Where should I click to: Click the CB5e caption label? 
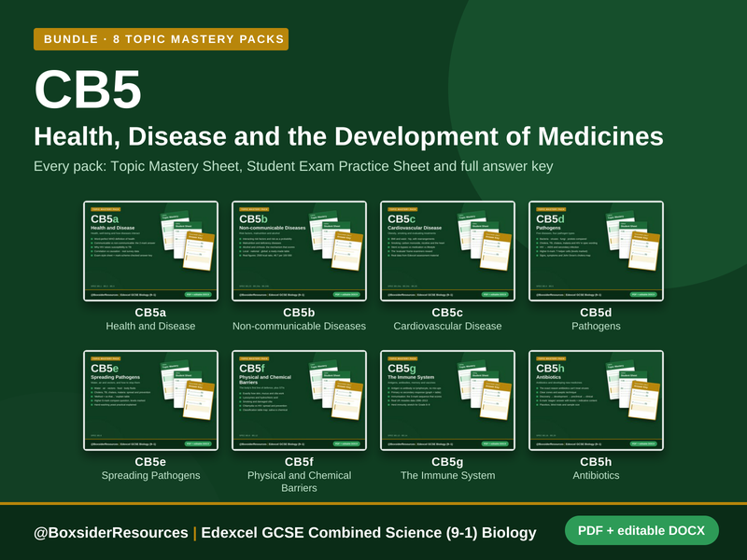pos(150,462)
